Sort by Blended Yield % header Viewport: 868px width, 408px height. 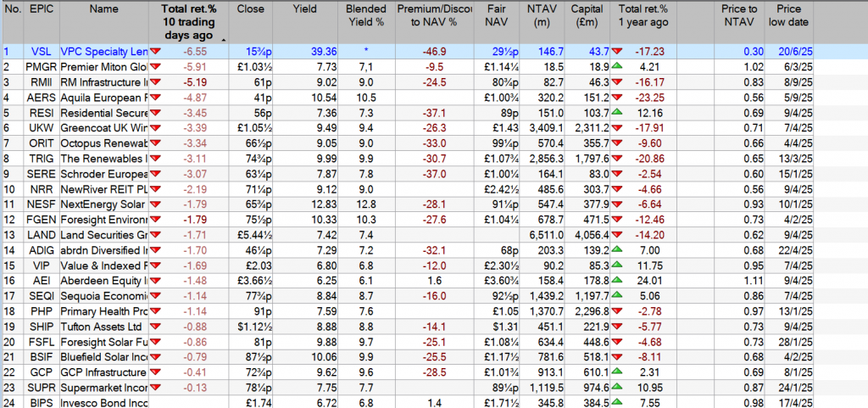[x=364, y=21]
